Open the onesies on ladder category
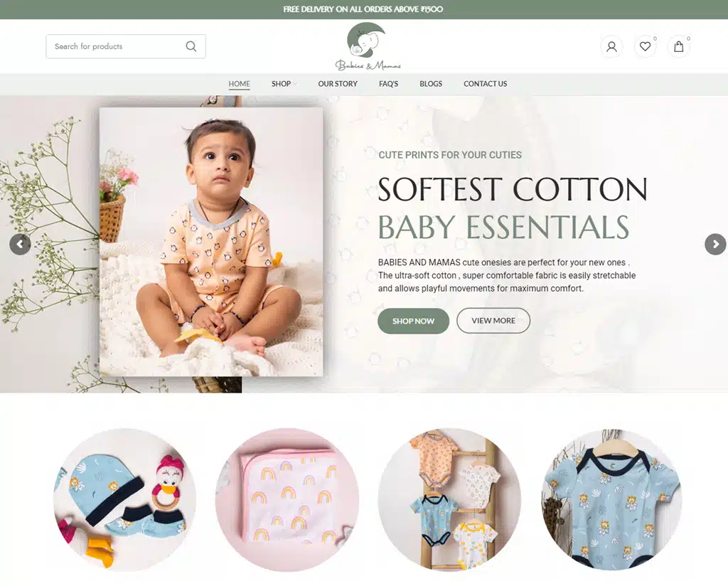 tap(449, 500)
